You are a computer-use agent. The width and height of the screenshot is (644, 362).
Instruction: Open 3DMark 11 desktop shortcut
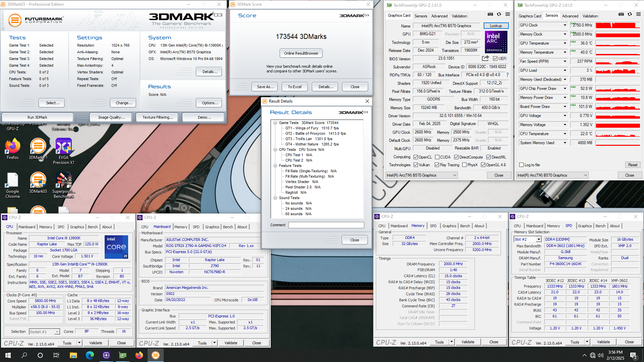pos(38,149)
